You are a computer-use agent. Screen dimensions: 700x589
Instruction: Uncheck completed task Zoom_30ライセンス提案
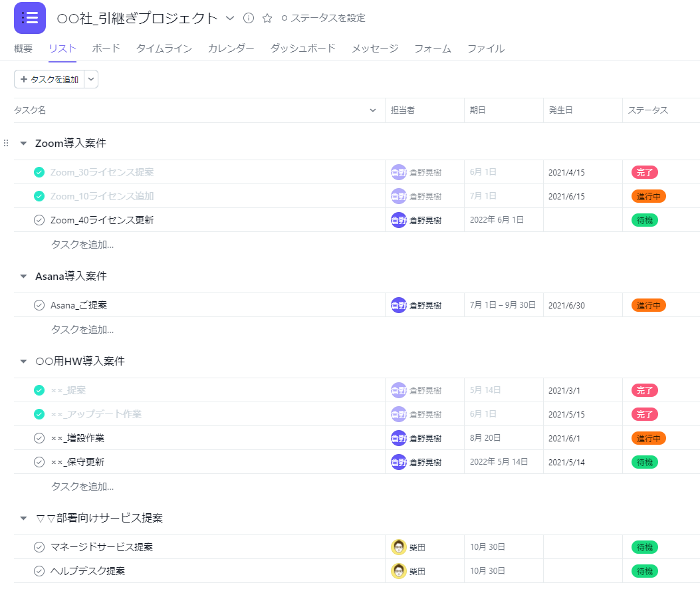(39, 172)
